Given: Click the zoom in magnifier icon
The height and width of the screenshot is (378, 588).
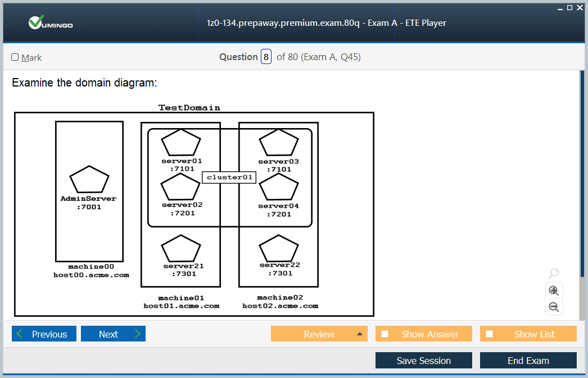Looking at the screenshot, I should [x=554, y=291].
